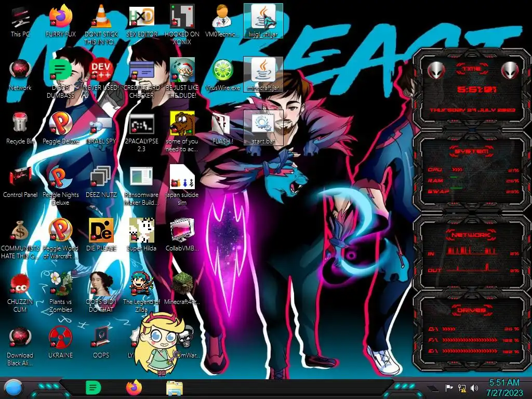Screen dimensions: 532x399
Task: Open the money bag COMMUNISTS HATE THIS icon
Action: click(x=20, y=239)
